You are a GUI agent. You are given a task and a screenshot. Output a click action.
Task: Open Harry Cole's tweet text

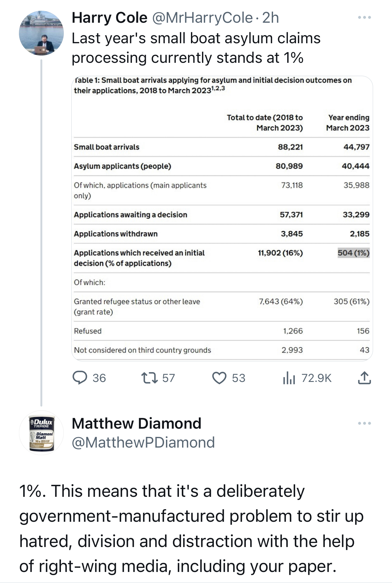coord(196,48)
